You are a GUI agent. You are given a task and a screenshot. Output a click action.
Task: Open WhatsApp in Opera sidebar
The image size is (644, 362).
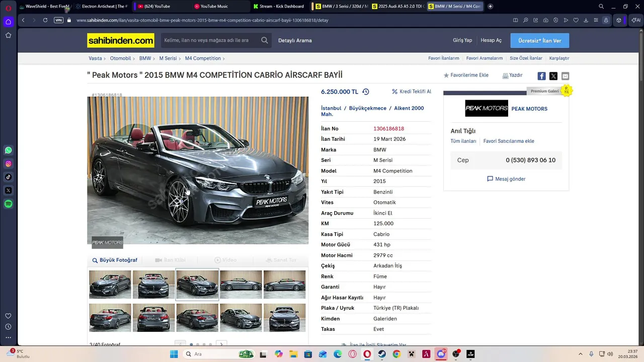(8, 150)
